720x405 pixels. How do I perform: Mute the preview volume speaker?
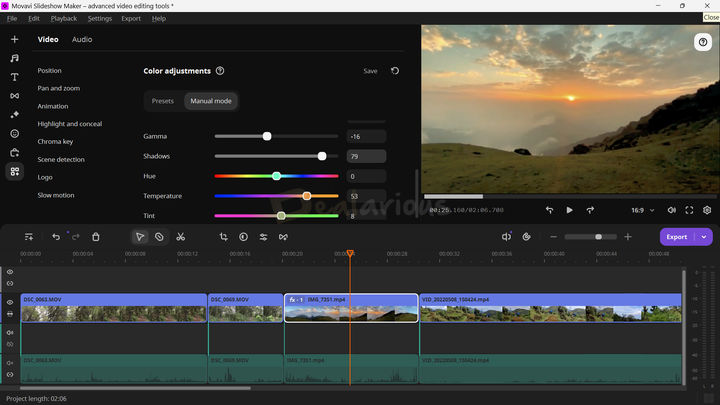(671, 210)
